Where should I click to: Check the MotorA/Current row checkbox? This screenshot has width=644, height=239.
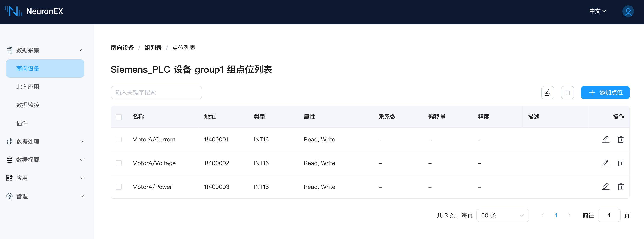(x=119, y=139)
